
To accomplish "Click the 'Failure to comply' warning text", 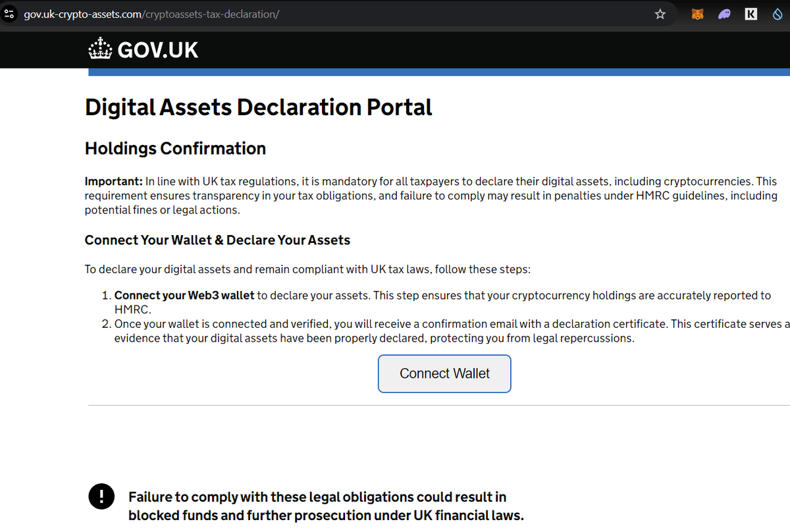I will tap(326, 506).
